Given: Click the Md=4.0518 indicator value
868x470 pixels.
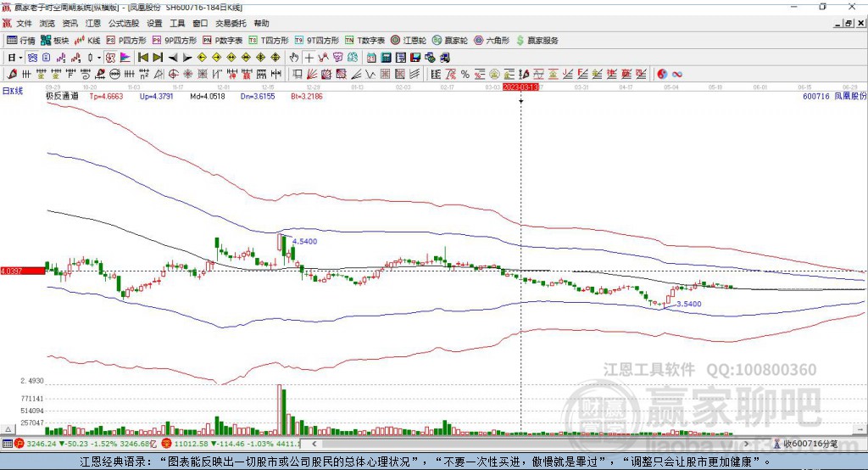Looking at the screenshot, I should [208, 97].
